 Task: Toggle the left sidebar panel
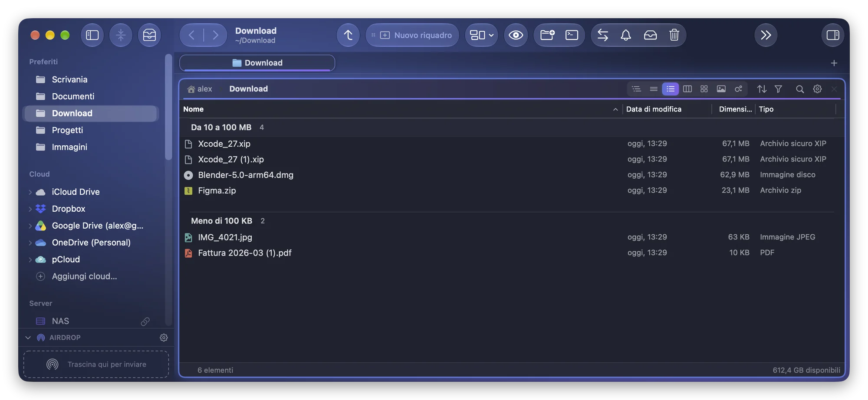(92, 35)
